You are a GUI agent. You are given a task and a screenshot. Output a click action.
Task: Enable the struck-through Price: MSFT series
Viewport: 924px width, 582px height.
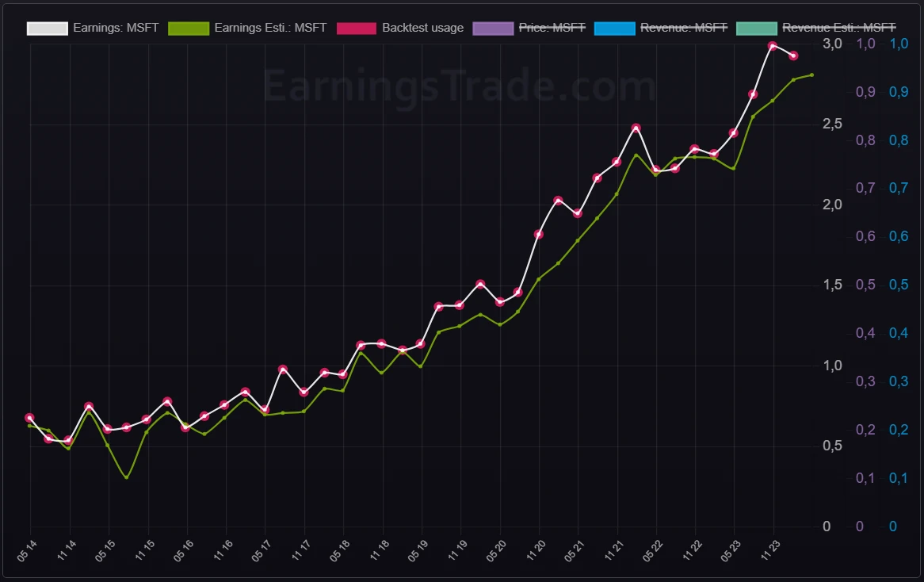pyautogui.click(x=552, y=28)
